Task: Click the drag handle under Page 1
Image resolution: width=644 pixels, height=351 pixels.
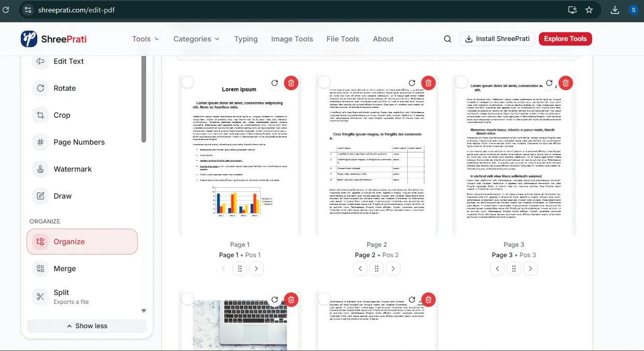Action: [x=240, y=269]
